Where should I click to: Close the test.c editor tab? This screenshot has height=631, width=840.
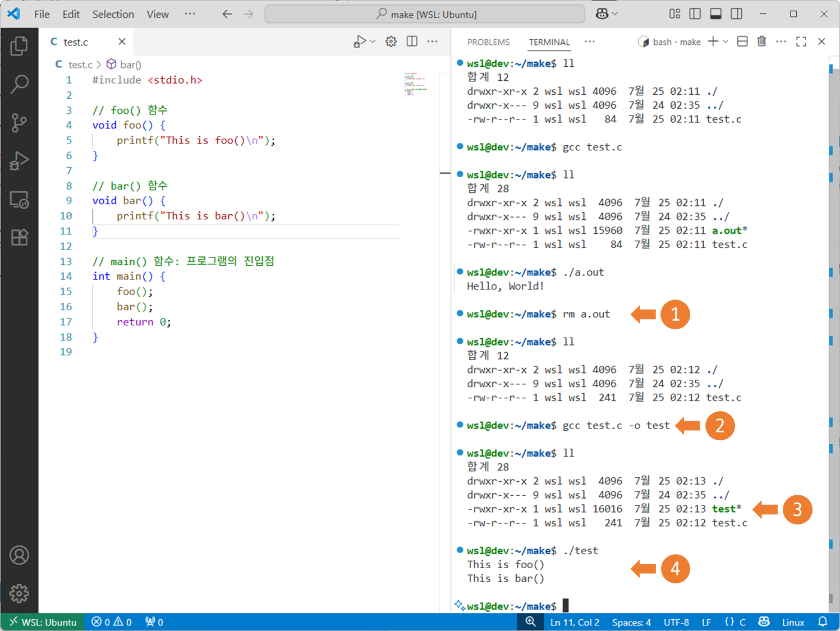[122, 42]
